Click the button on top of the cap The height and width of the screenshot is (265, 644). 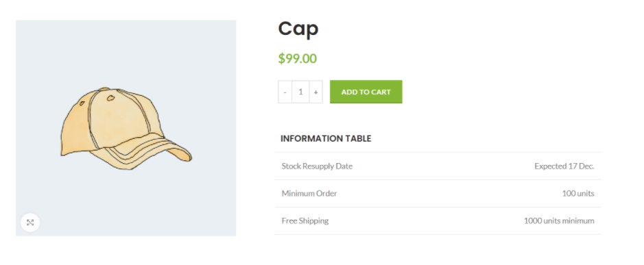pos(104,88)
